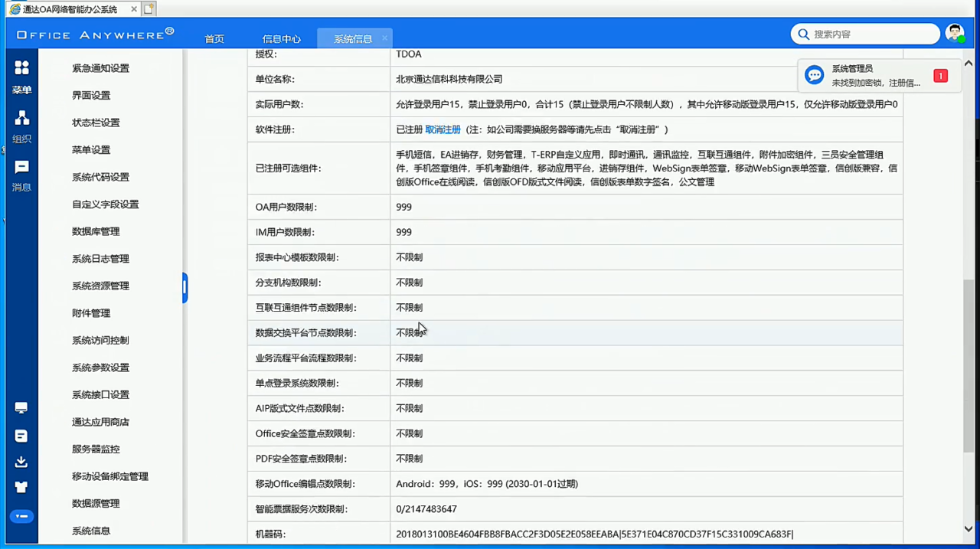This screenshot has height=549, width=980.
Task: Open 系统参数设置 in the menu
Action: coord(100,368)
